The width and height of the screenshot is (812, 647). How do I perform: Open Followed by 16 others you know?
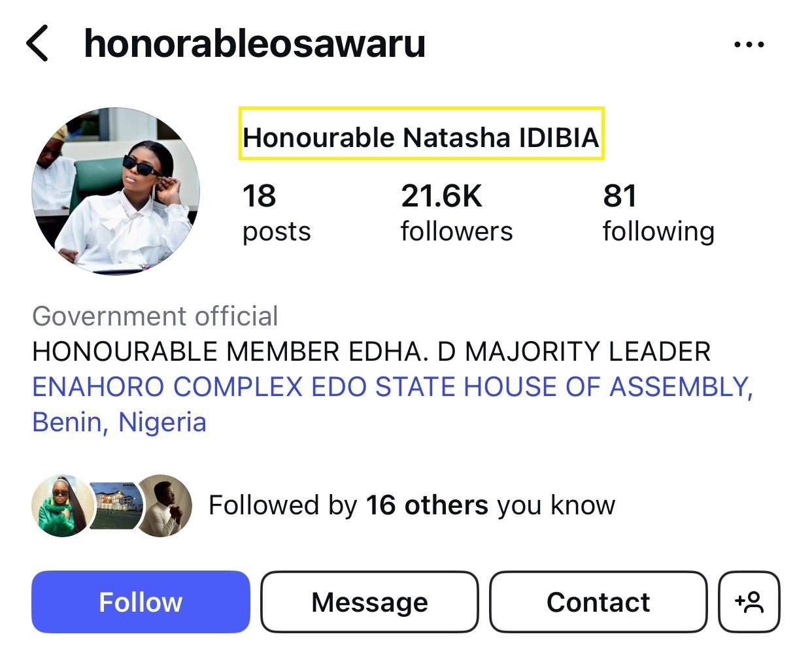point(412,505)
